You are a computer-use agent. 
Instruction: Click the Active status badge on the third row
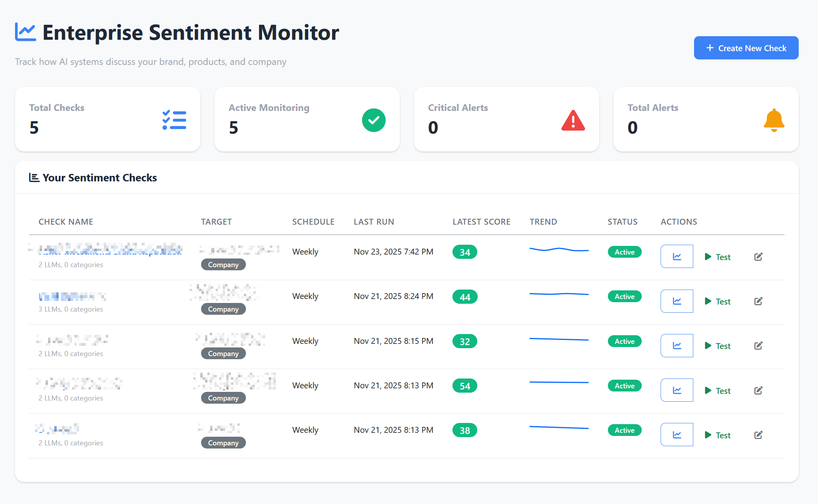(x=624, y=341)
